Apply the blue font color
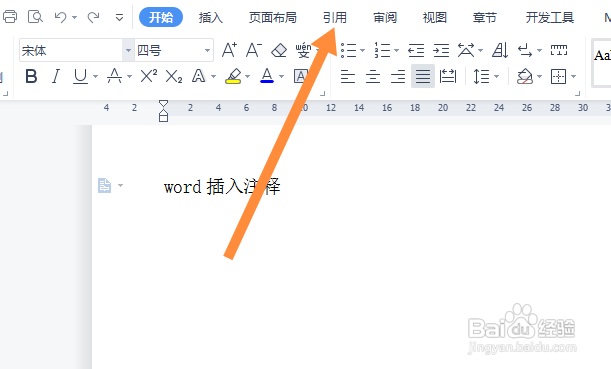This screenshot has width=611, height=369. coord(267,76)
